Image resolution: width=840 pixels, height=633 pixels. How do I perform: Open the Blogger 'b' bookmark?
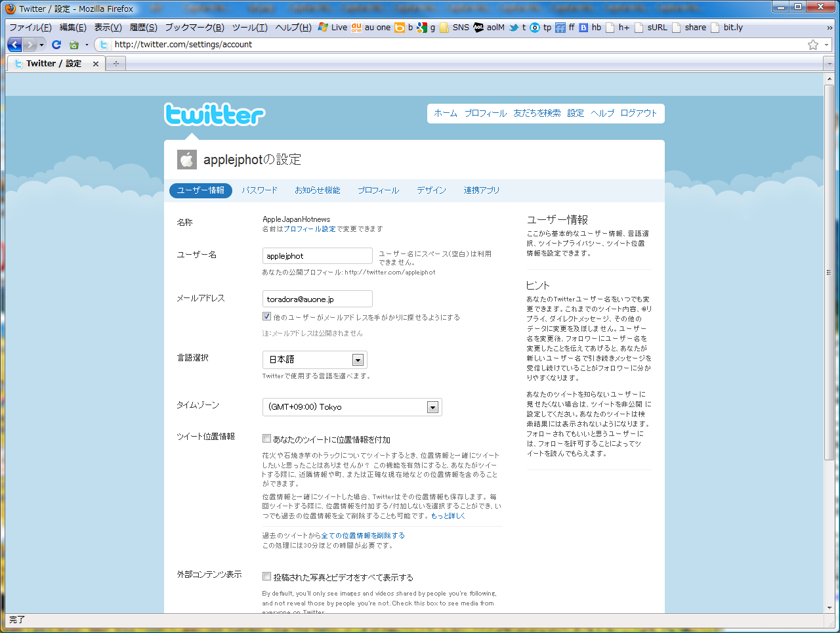pos(404,28)
